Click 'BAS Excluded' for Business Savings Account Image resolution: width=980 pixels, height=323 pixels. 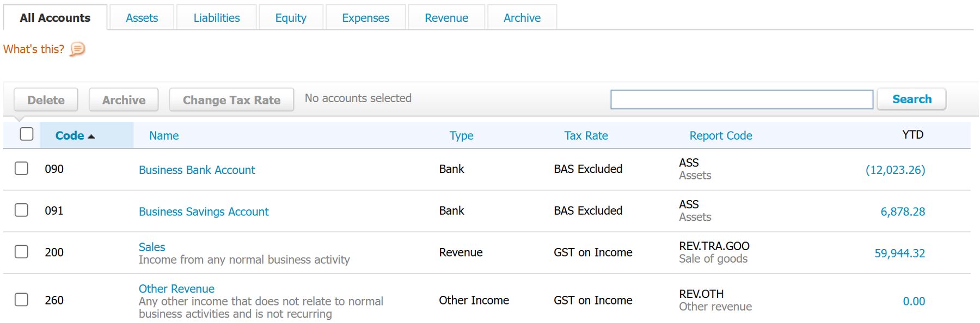point(588,210)
